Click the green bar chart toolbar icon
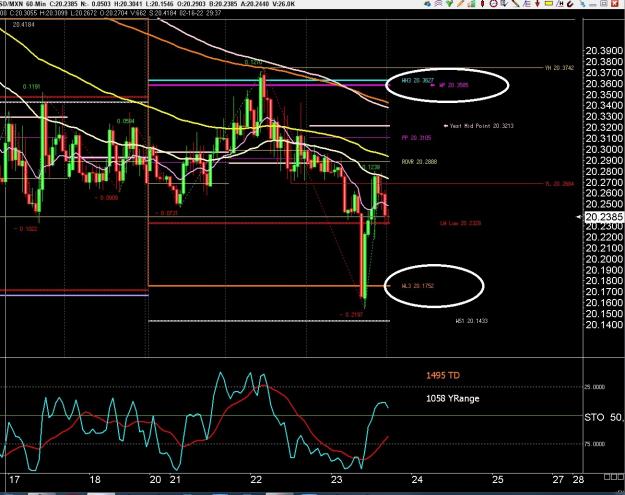Image resolution: width=625 pixels, height=495 pixels. point(472,4)
